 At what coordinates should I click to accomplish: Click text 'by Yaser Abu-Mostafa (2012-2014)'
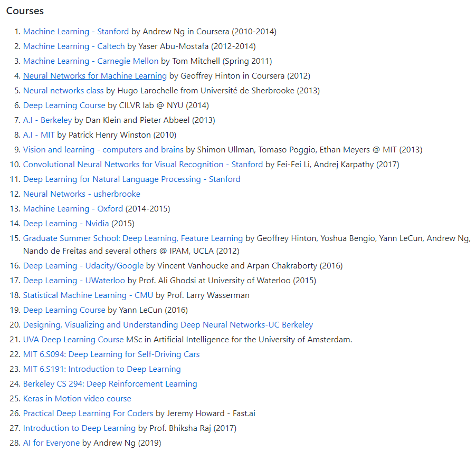[x=192, y=46]
